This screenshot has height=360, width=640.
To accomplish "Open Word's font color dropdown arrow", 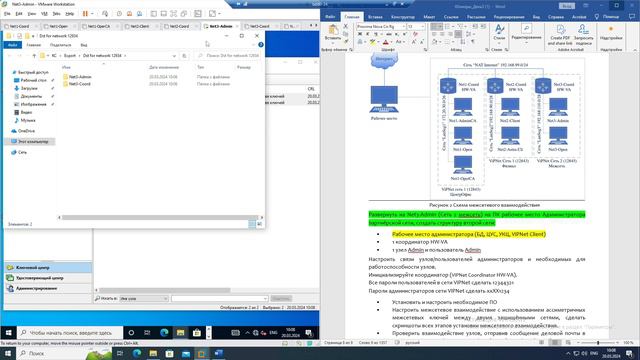I will tap(391, 42).
